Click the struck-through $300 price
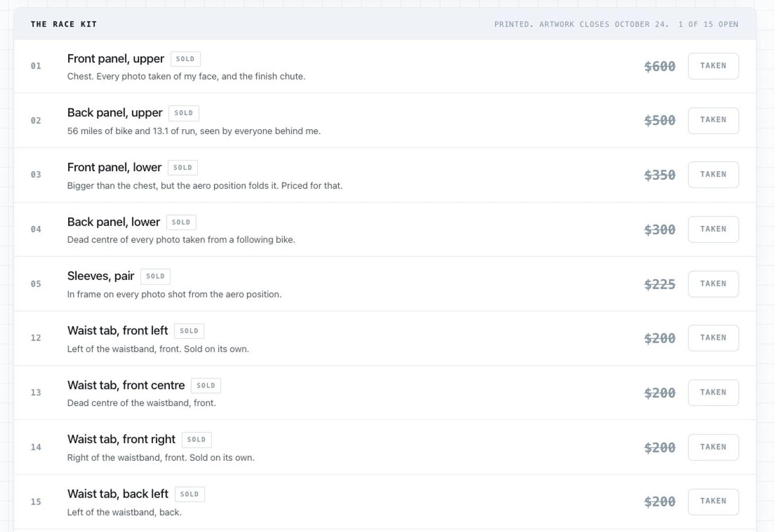This screenshot has width=774, height=532. [x=660, y=230]
